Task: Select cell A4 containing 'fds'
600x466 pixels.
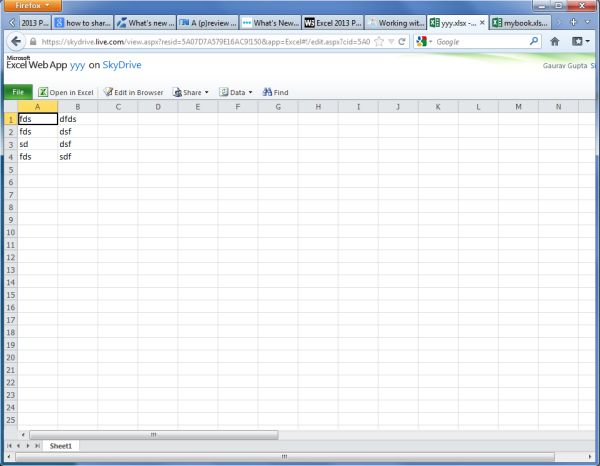Action: point(38,156)
